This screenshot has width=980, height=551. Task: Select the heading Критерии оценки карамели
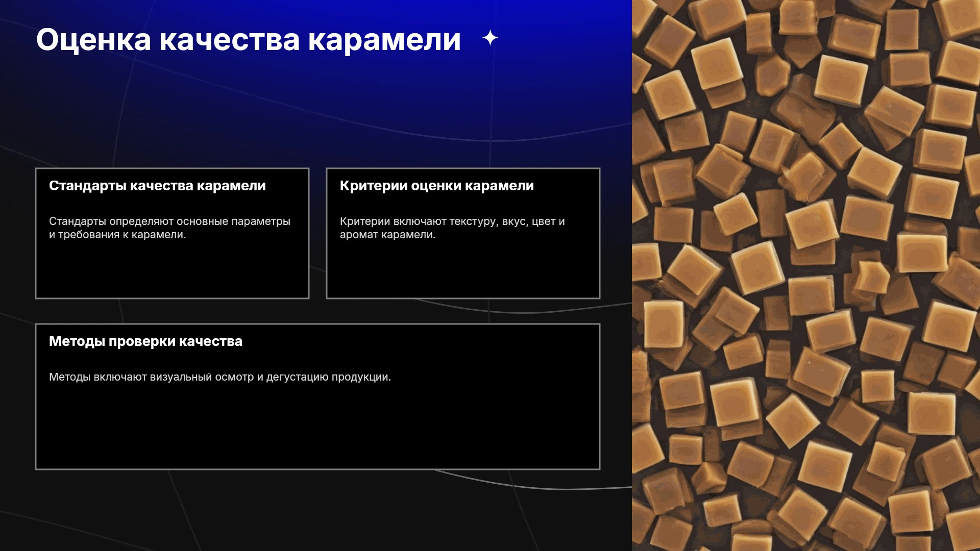click(437, 186)
